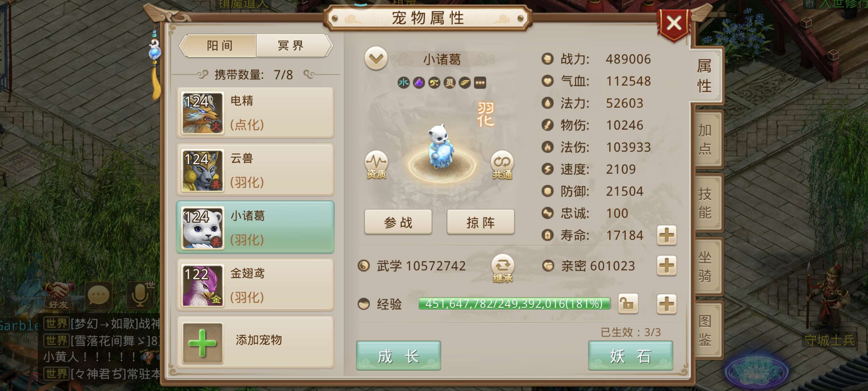This screenshot has width=868, height=391.
Task: Open the 妖石 demon stone button
Action: coord(631,355)
